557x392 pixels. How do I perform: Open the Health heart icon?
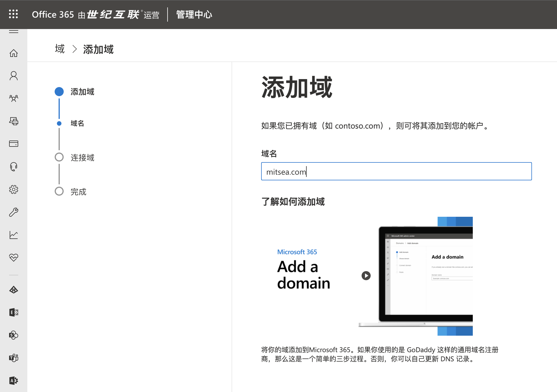(13, 257)
